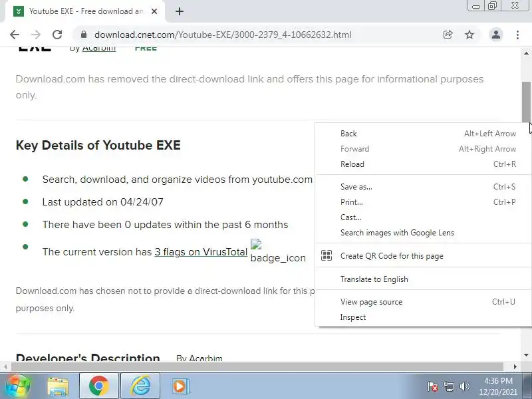Reload the page with the toolbar refresh icon
This screenshot has height=399, width=532.
click(x=57, y=35)
